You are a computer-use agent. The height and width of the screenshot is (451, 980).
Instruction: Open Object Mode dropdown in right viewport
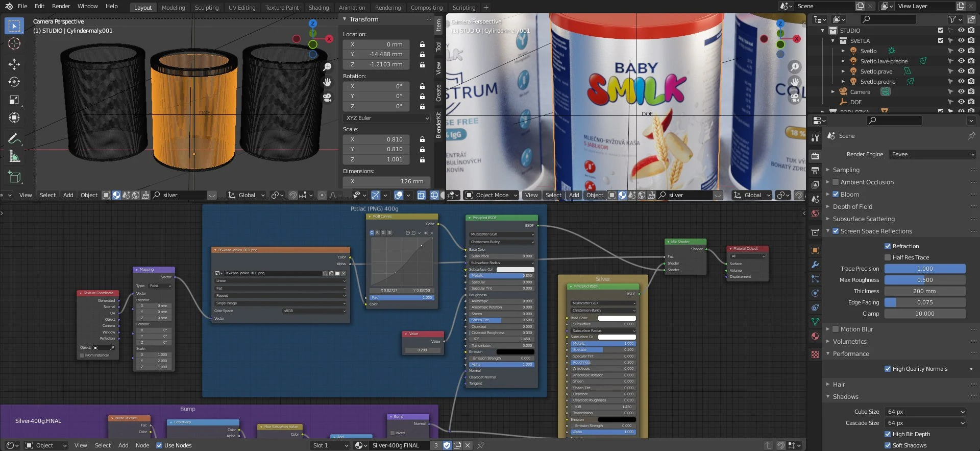[x=491, y=195]
